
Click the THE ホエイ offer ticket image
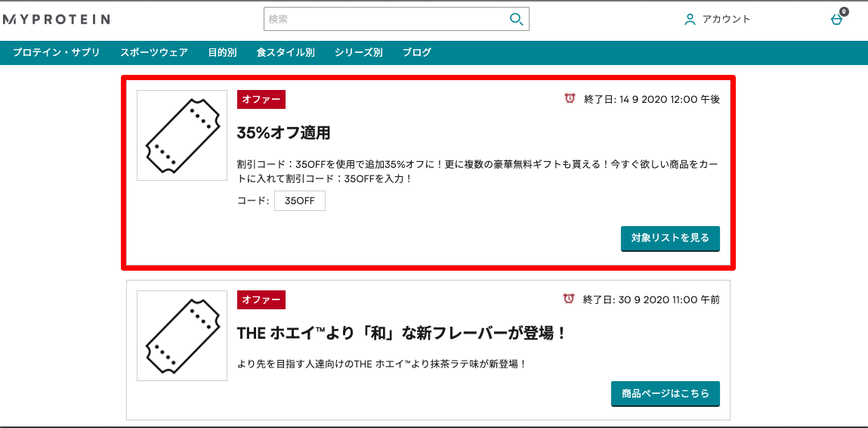tap(182, 336)
